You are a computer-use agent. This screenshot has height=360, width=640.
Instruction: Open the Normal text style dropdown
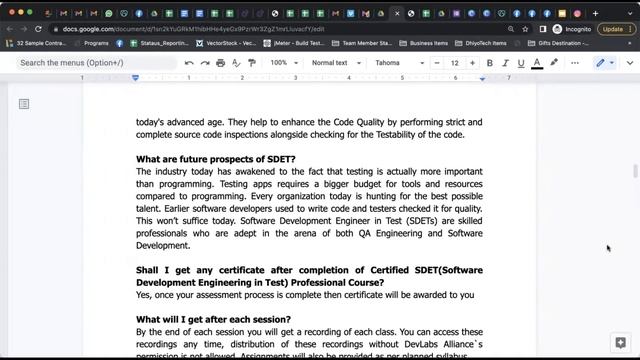pos(336,63)
